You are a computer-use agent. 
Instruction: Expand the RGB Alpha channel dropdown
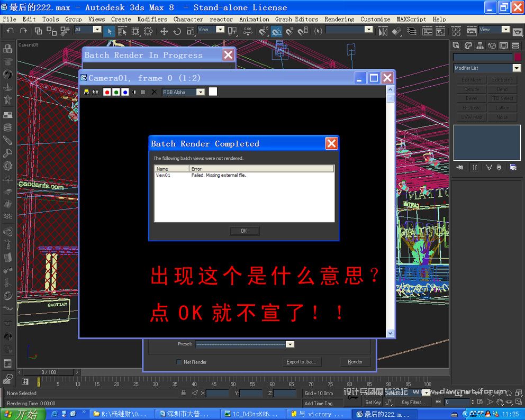pos(200,92)
